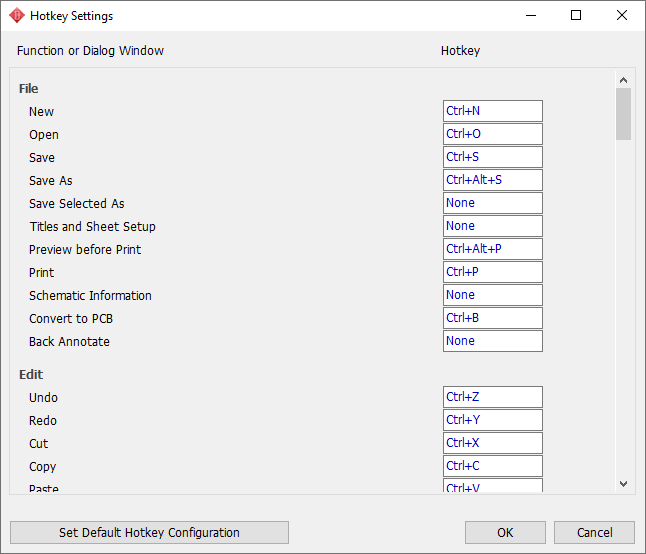Click the 'Undo' function label

pos(43,398)
